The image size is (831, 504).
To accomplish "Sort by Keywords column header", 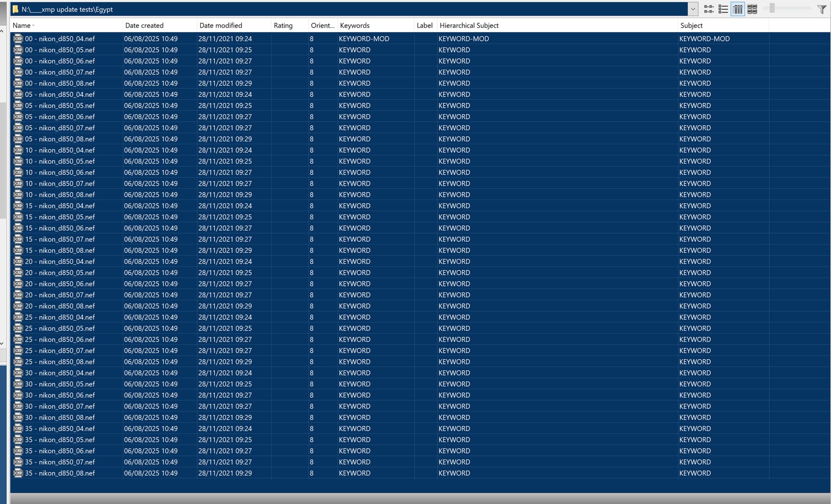I will point(354,26).
